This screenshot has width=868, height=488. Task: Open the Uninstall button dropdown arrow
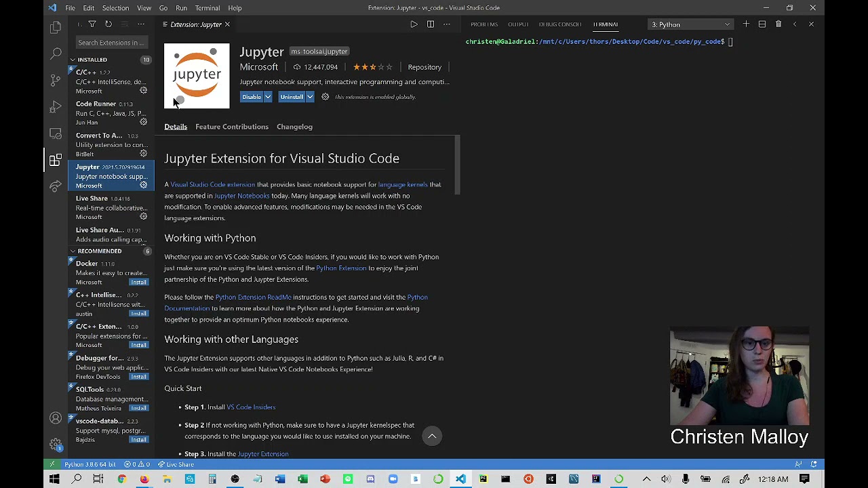310,97
